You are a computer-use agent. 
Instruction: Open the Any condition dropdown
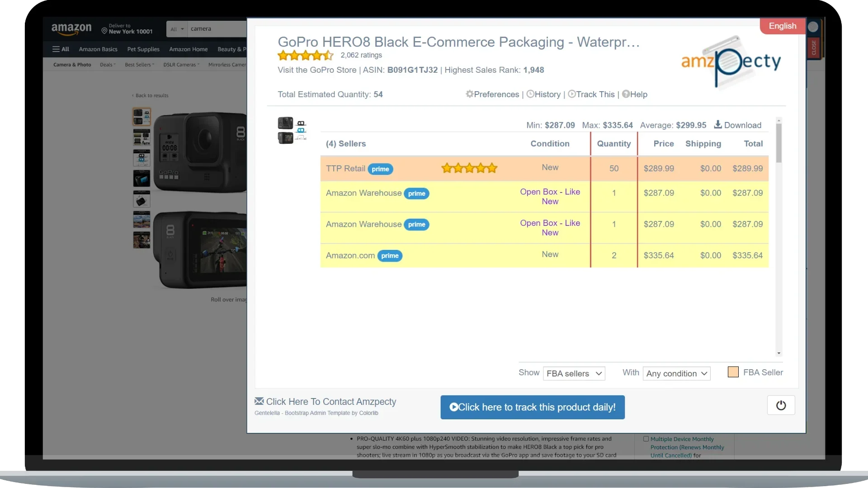pos(676,373)
